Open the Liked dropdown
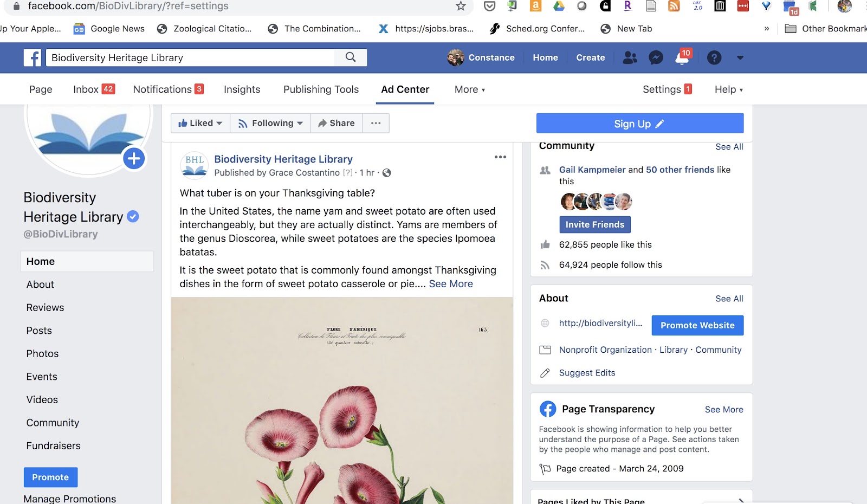The image size is (867, 504). [200, 123]
